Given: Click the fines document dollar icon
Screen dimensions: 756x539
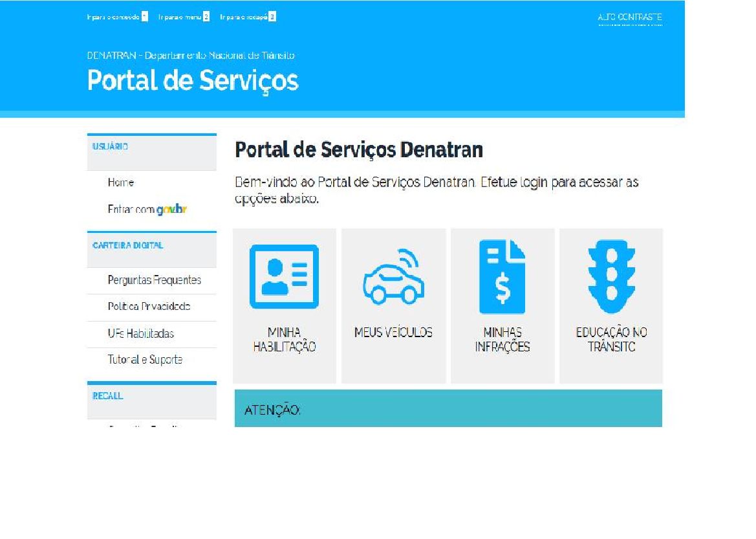Looking at the screenshot, I should [502, 276].
